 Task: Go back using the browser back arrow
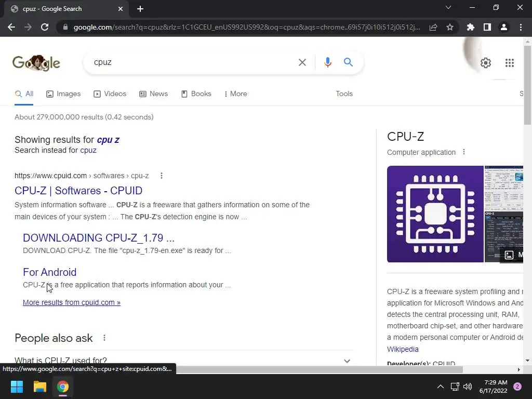tap(11, 27)
